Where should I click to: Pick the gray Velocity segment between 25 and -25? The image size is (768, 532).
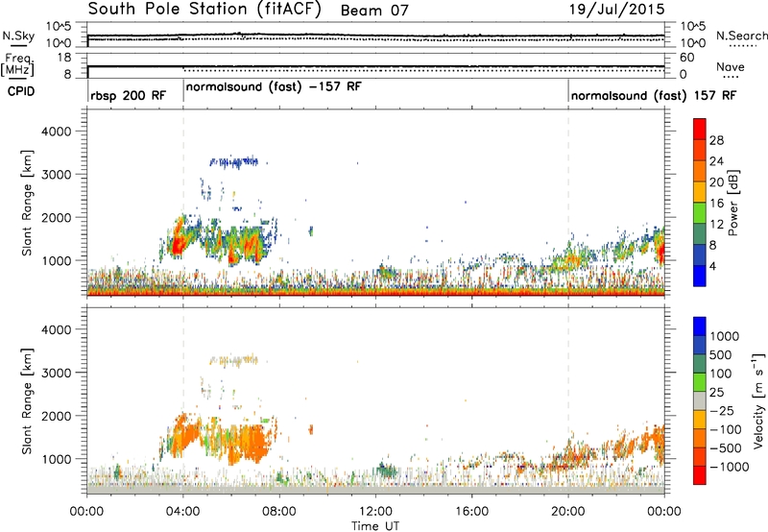700,400
